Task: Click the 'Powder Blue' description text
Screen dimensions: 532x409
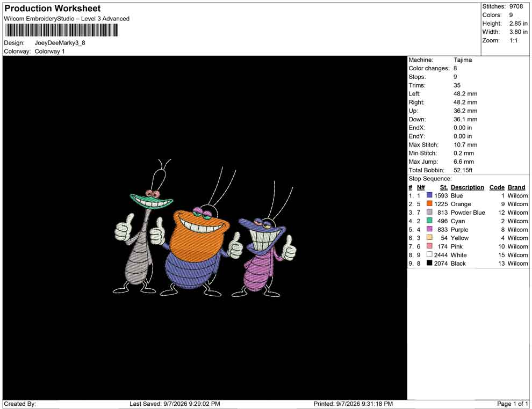Action: point(468,213)
